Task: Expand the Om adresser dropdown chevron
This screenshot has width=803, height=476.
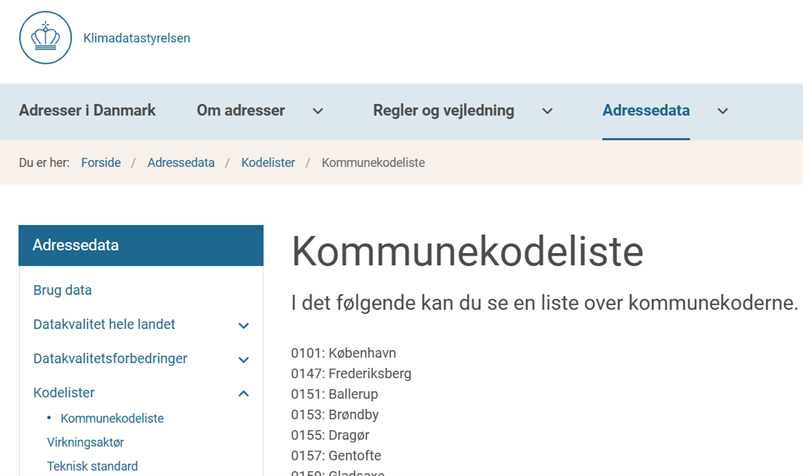Action: [318, 111]
